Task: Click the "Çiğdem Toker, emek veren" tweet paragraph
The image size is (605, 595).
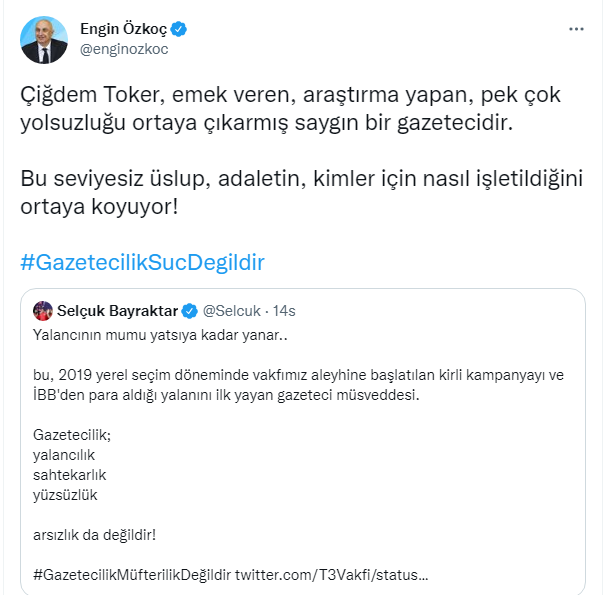Action: (x=290, y=110)
